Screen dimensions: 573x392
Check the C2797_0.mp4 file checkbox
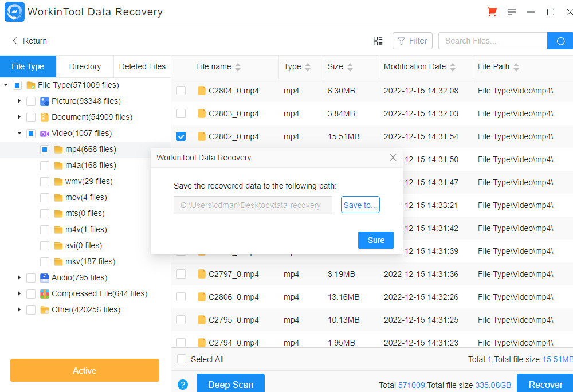[181, 274]
